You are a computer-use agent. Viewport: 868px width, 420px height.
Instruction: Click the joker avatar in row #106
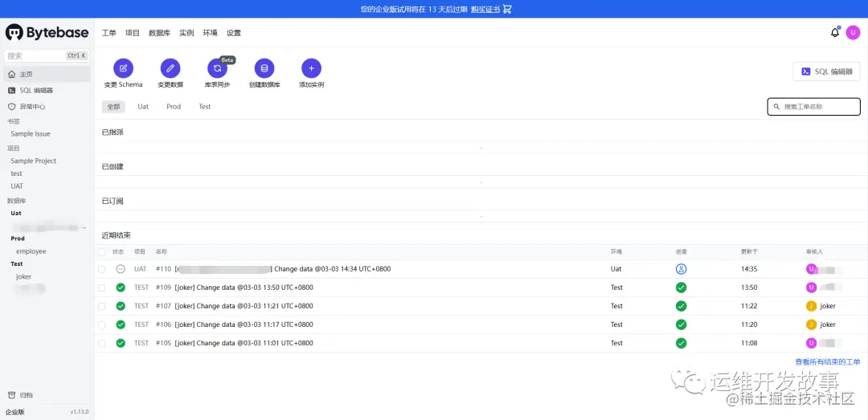coord(811,324)
